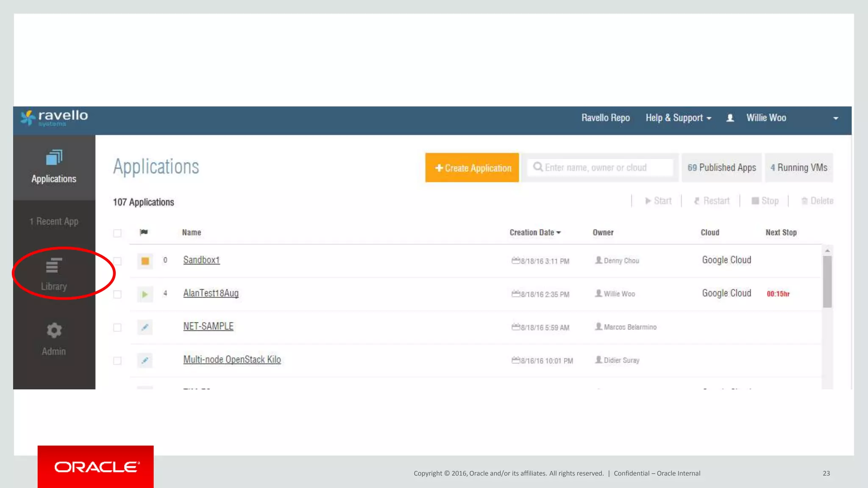Check the Sandbox1 row checkbox

pyautogui.click(x=117, y=261)
